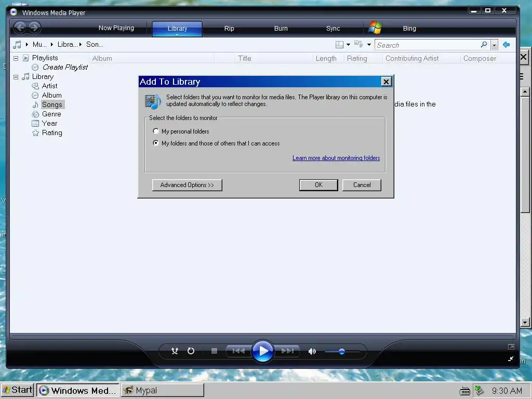Click the Stop button
The width and height of the screenshot is (532, 399).
coord(214,351)
